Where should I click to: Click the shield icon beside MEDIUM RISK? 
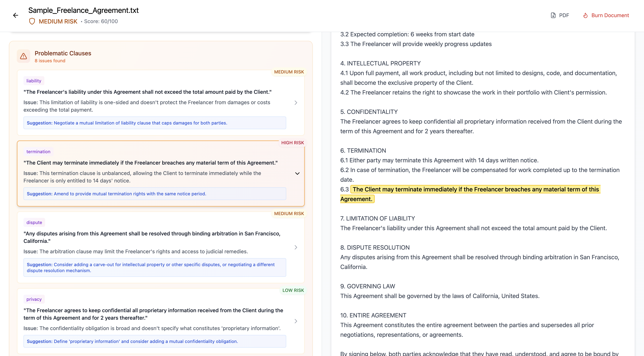pos(32,21)
